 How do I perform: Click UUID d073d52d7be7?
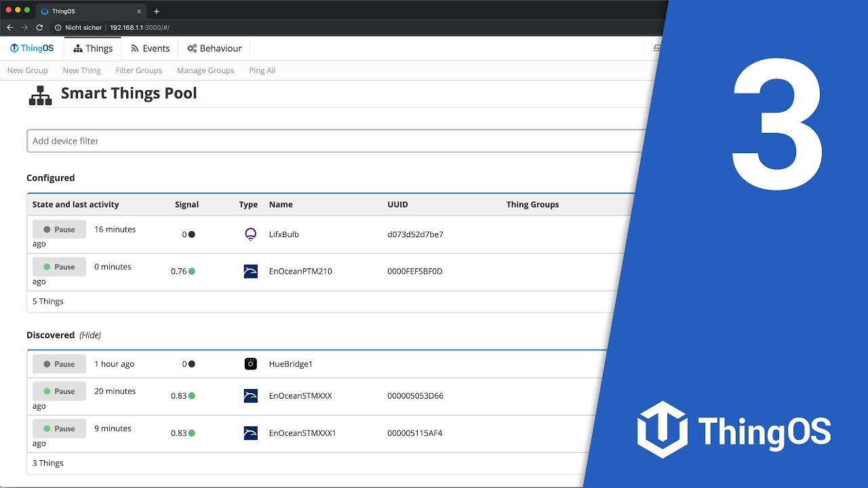tap(415, 235)
